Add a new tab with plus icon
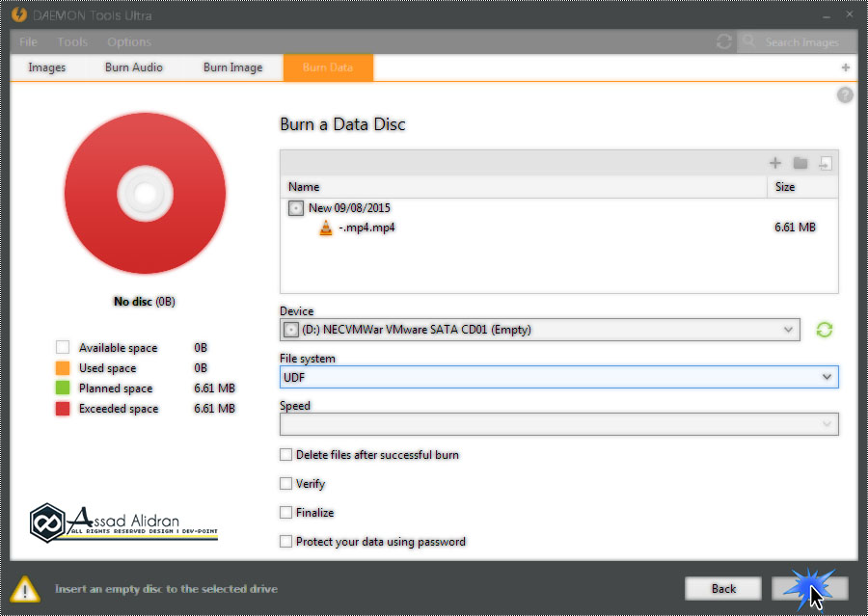 [x=845, y=67]
